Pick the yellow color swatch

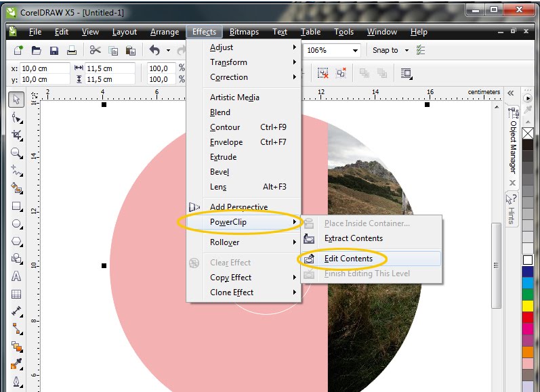point(528,305)
